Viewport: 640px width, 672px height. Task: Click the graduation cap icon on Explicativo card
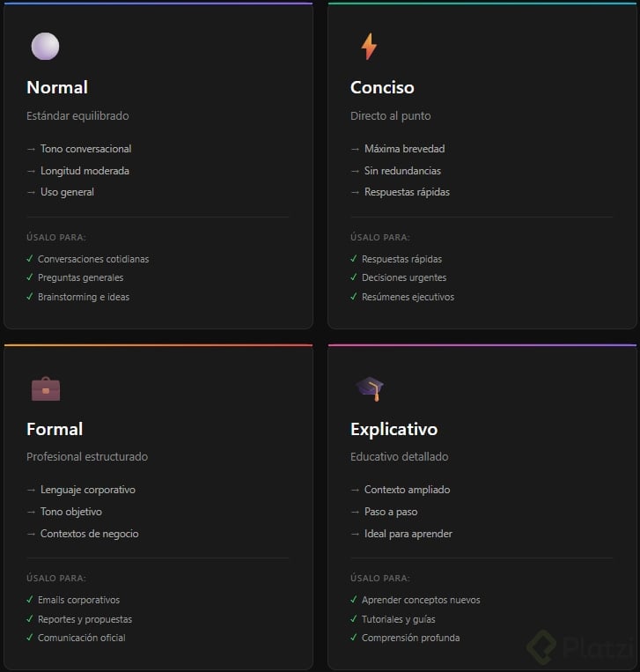[x=370, y=388]
